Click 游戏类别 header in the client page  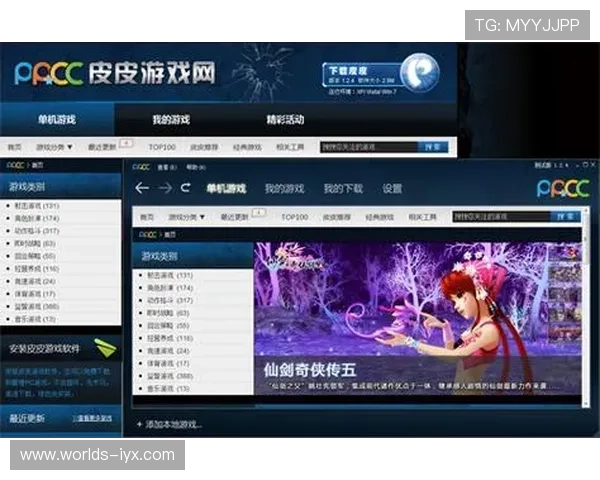tap(192, 256)
